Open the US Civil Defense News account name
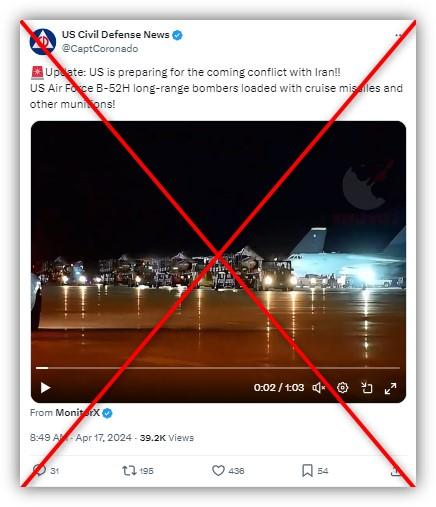This screenshot has height=507, width=436. [x=116, y=34]
